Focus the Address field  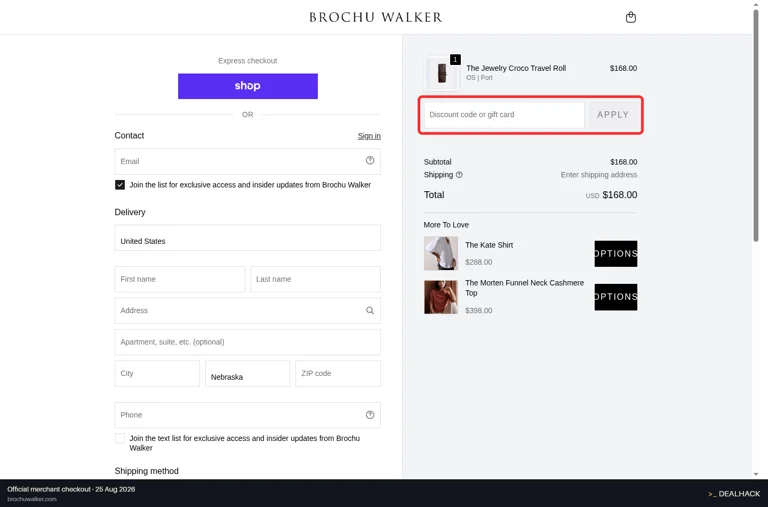(247, 311)
